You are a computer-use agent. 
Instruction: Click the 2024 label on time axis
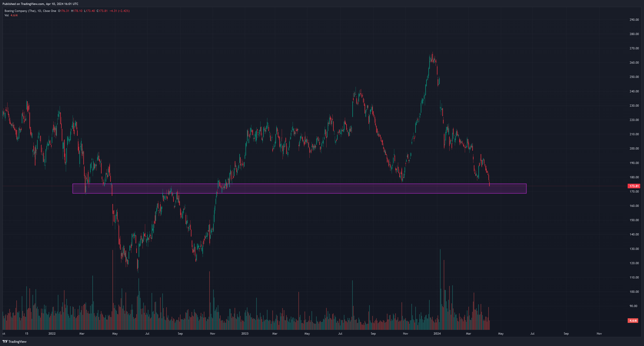click(437, 334)
